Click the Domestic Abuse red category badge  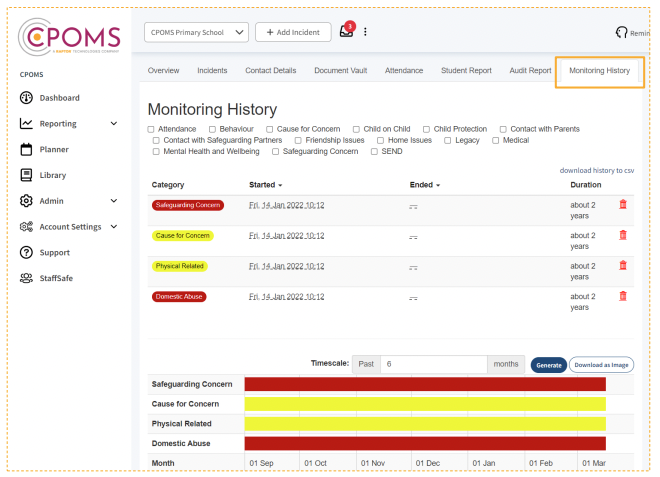pos(179,296)
